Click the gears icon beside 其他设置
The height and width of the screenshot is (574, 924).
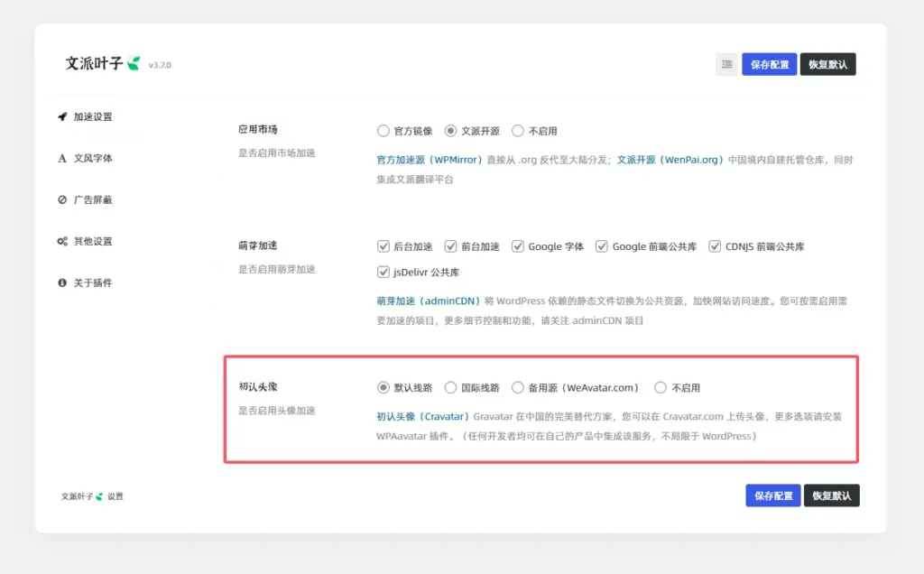pos(62,241)
